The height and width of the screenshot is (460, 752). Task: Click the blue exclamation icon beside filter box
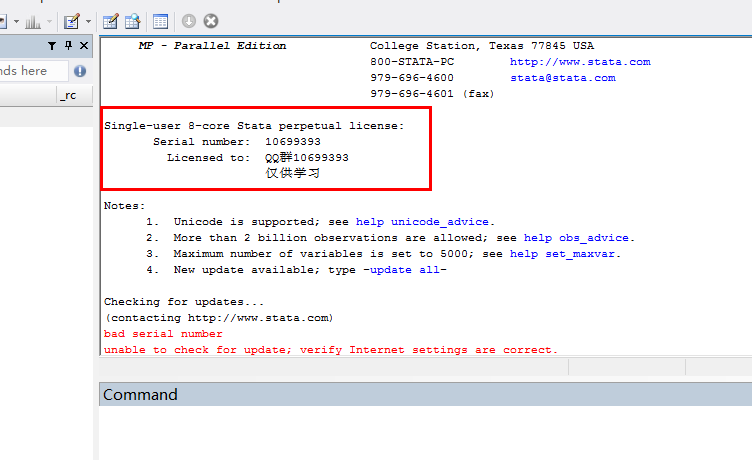80,71
